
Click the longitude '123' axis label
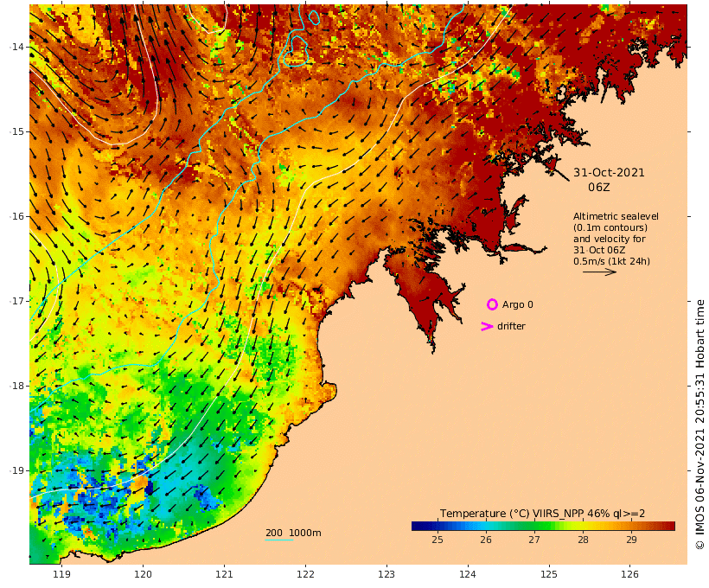[386, 574]
